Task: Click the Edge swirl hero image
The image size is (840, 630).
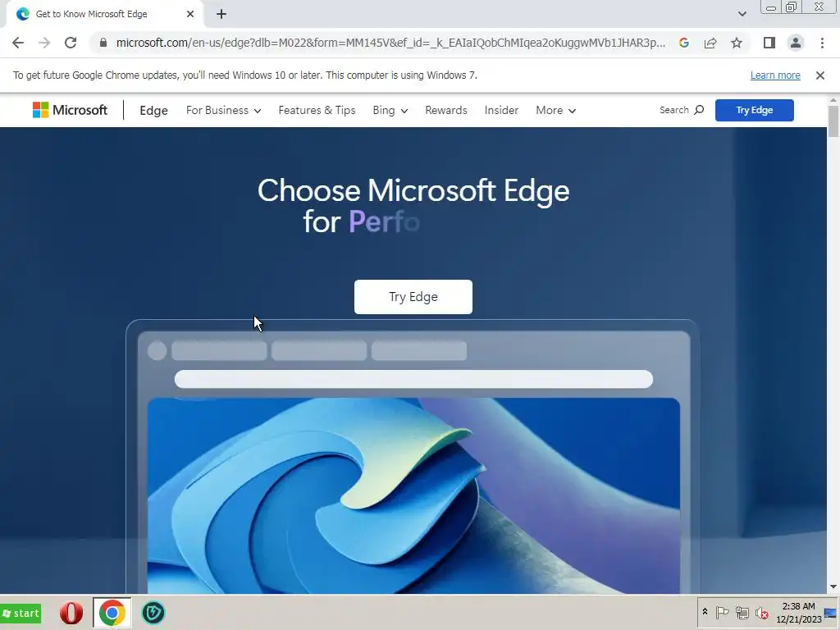Action: pos(413,495)
